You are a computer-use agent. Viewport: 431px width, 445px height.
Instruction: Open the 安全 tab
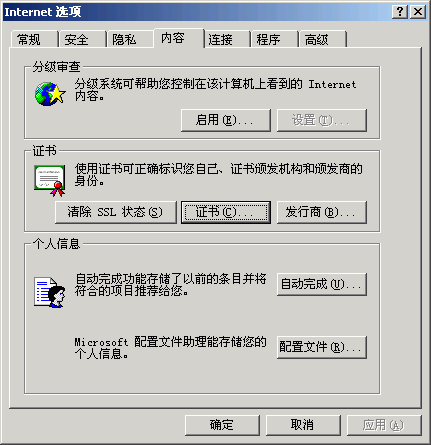tap(82, 39)
